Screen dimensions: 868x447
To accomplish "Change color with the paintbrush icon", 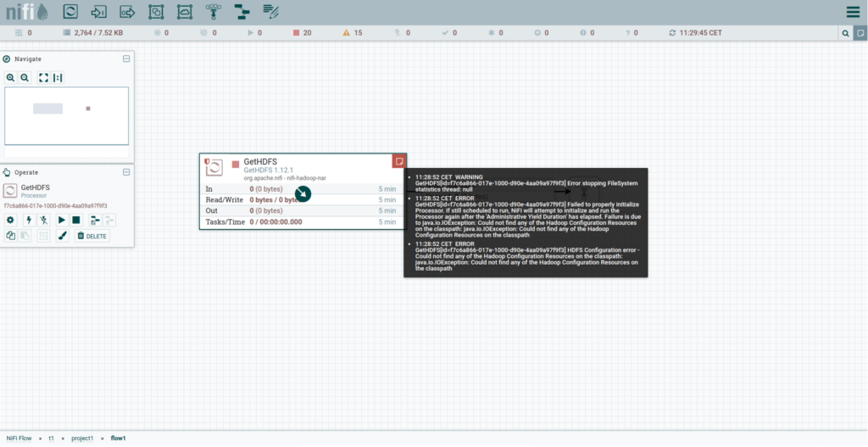I will point(63,236).
